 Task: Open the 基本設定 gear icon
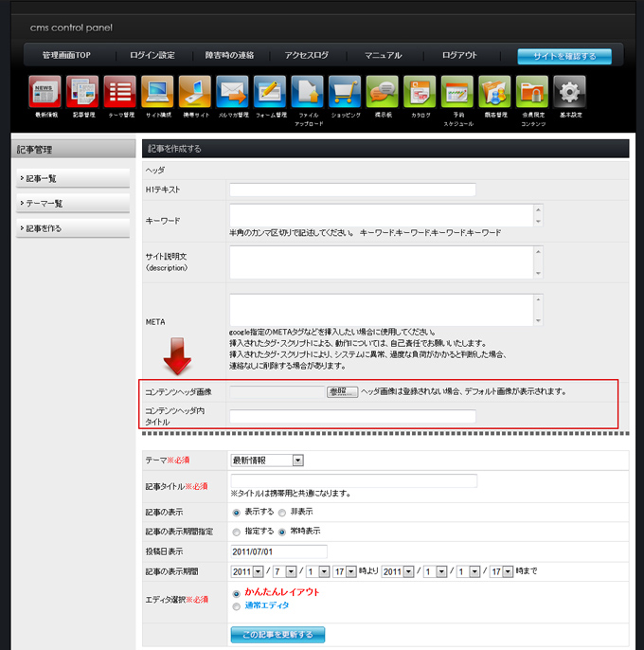point(569,93)
